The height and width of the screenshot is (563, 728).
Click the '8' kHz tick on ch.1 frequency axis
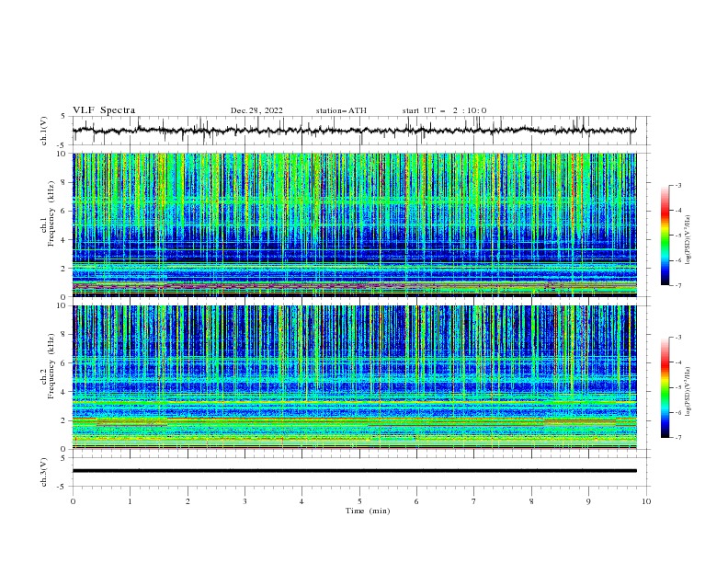click(64, 182)
